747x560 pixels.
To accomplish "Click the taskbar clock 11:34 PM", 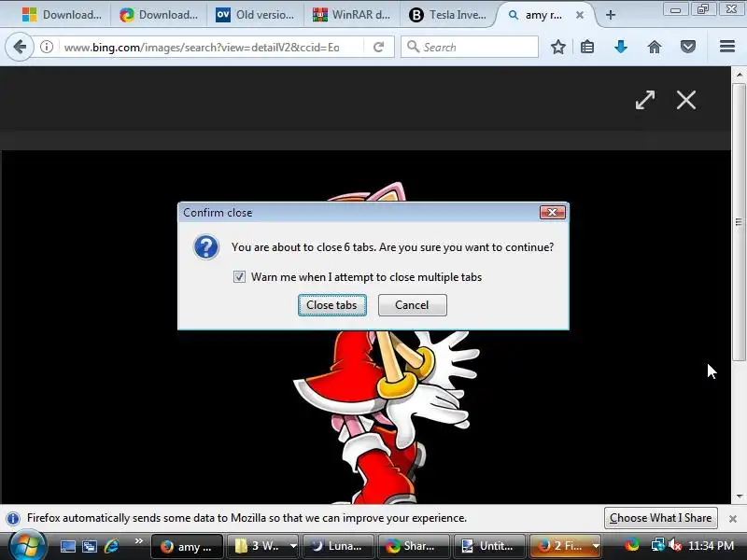I will [712, 546].
